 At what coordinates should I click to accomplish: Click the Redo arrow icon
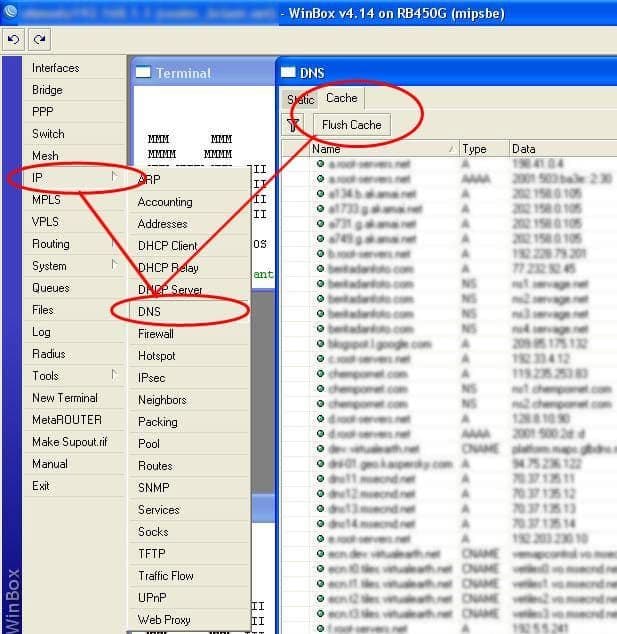pos(39,40)
